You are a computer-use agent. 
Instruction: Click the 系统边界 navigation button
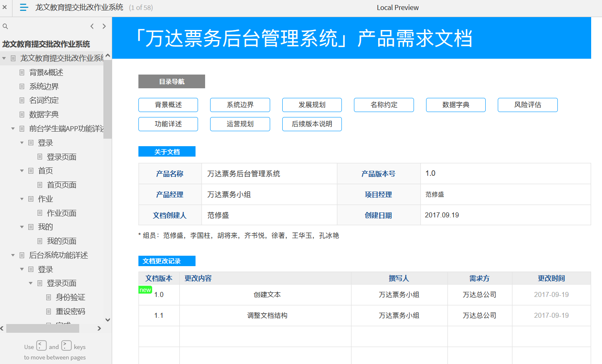pyautogui.click(x=240, y=105)
